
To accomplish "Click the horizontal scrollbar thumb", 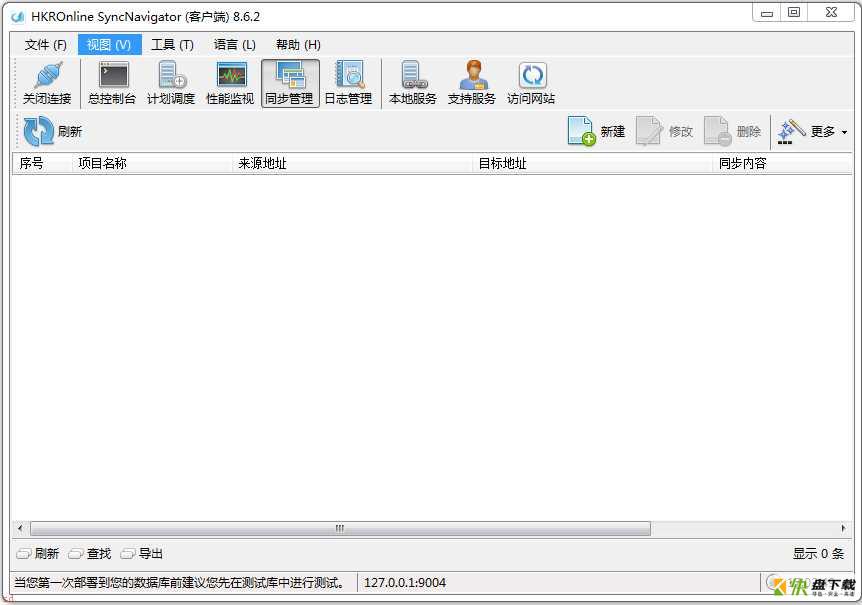I will [x=340, y=529].
